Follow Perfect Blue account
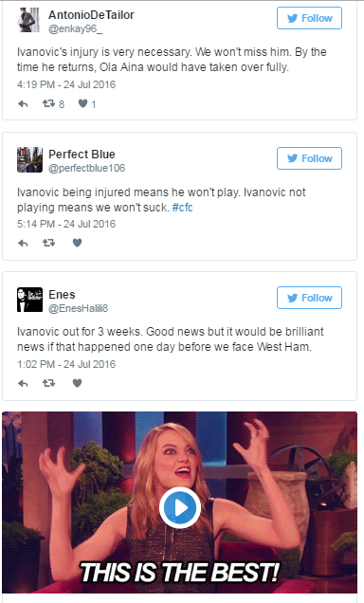 click(309, 158)
